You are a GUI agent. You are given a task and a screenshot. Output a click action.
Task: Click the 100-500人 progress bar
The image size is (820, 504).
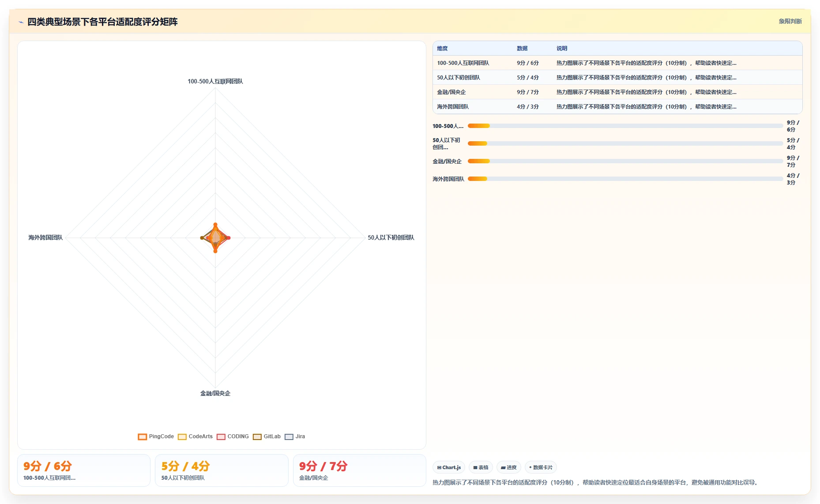pyautogui.click(x=625, y=126)
